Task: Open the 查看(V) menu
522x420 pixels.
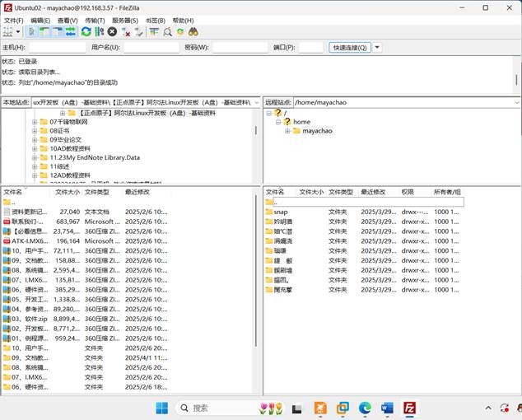Action: (x=68, y=21)
